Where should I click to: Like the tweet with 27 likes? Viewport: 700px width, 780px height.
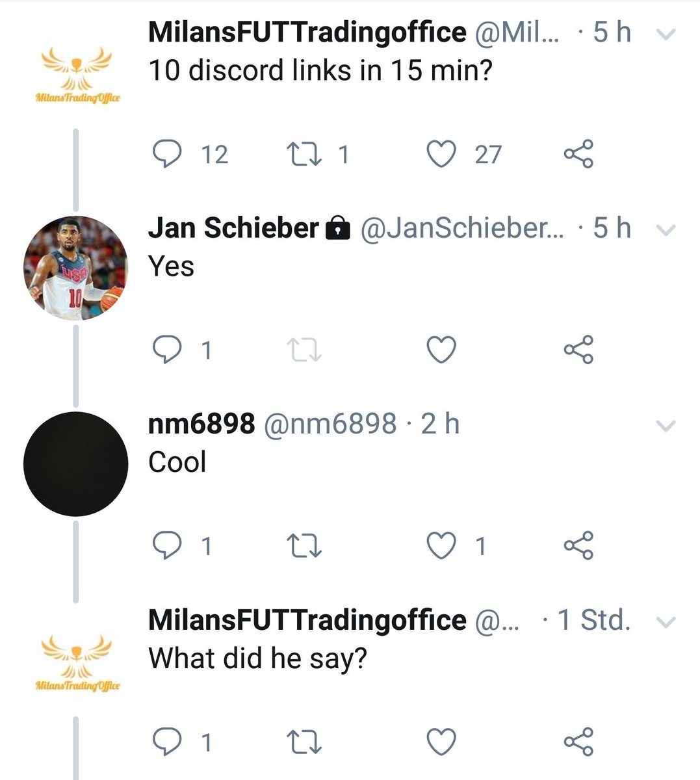[441, 154]
